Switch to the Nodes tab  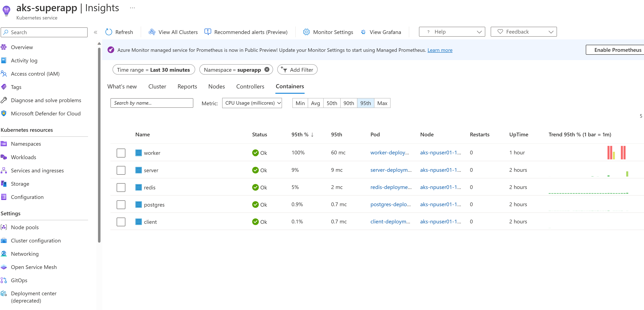[217, 86]
